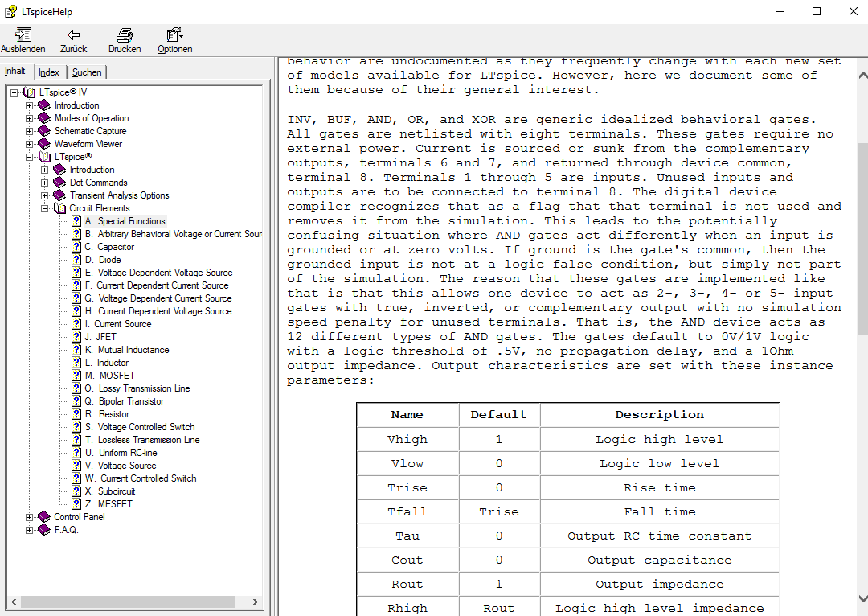This screenshot has width=868, height=616.
Task: Click the page icon next to D. Diode
Action: [76, 259]
